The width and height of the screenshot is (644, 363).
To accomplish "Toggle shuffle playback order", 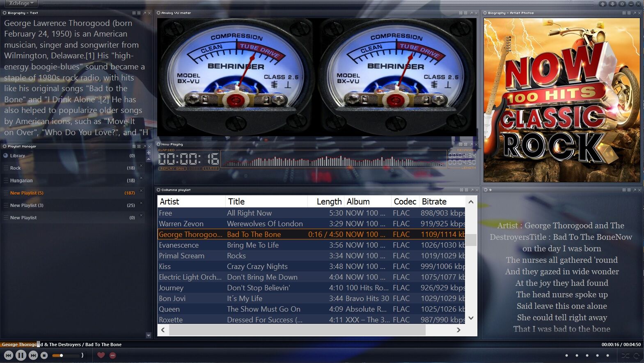I will (626, 356).
